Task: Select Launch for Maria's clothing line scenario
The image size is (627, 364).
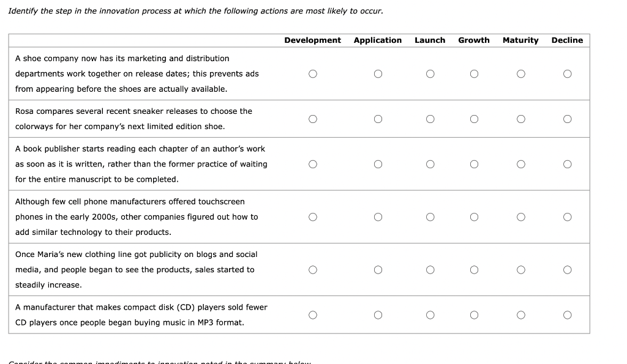Action: pyautogui.click(x=430, y=269)
